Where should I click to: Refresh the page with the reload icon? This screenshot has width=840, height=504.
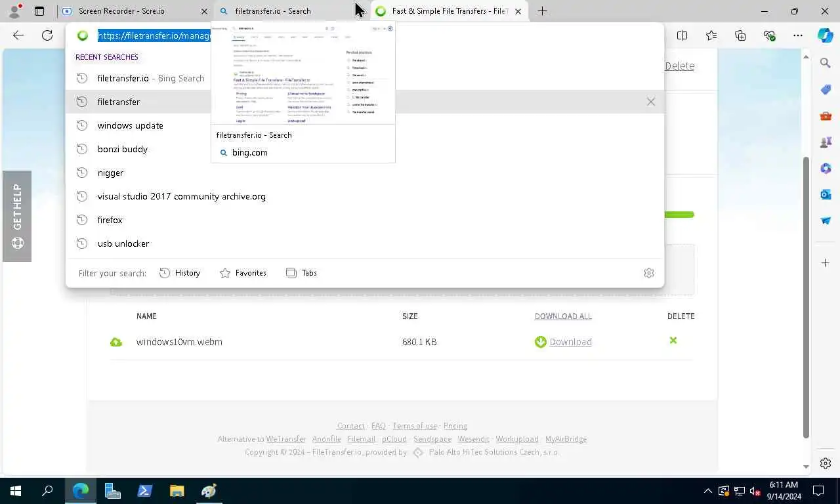click(x=47, y=35)
